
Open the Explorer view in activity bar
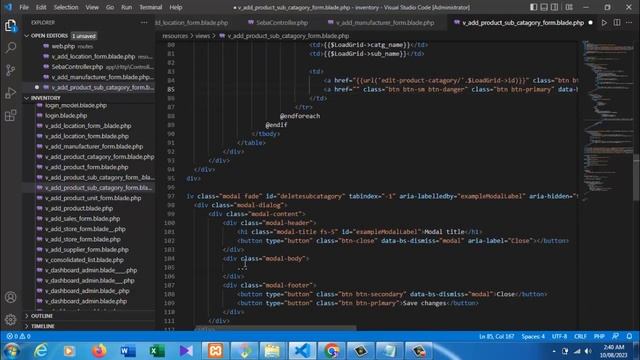click(x=11, y=26)
